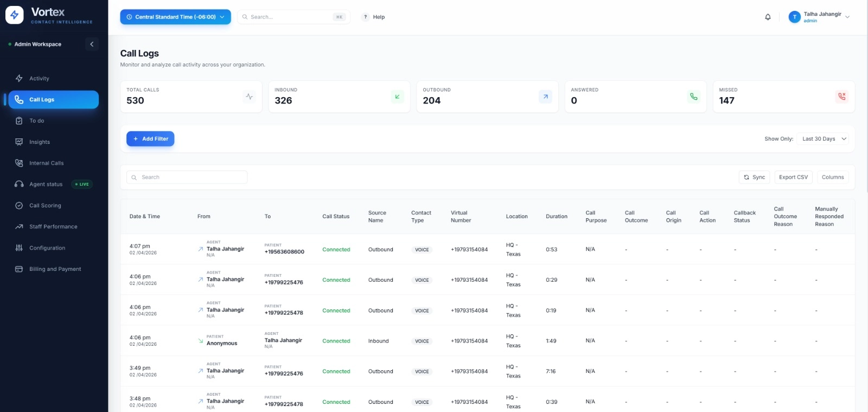This screenshot has height=412, width=868.
Task: Click the Anonymous patient caller name
Action: (222, 344)
